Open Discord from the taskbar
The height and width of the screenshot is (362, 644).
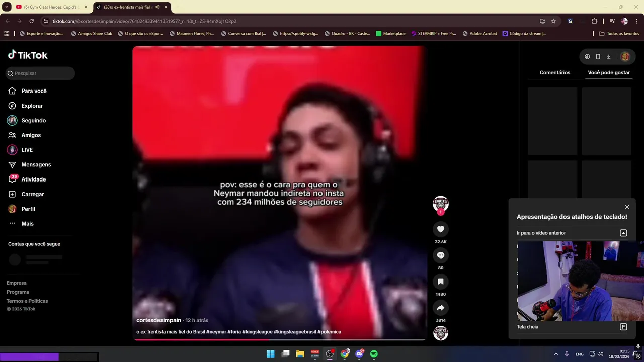pos(359,354)
